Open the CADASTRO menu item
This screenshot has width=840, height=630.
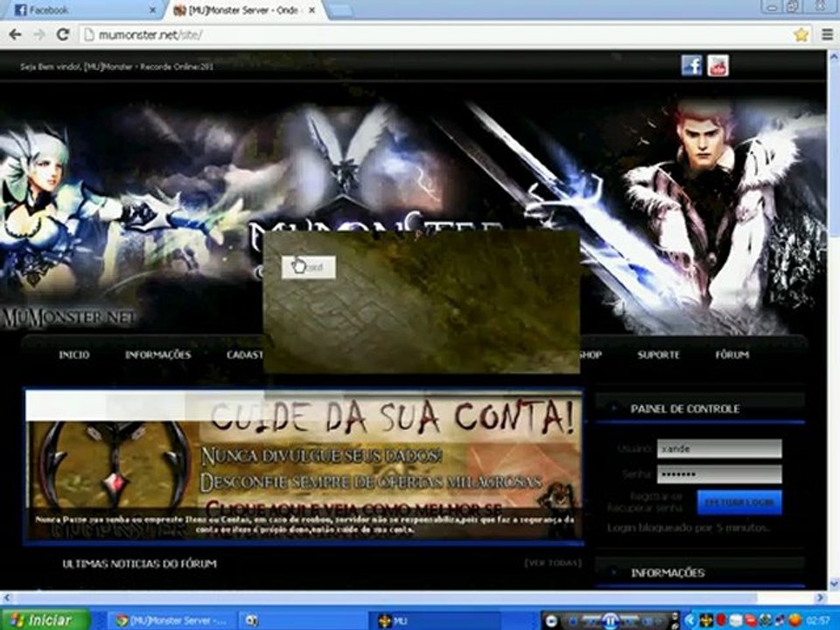pyautogui.click(x=245, y=354)
